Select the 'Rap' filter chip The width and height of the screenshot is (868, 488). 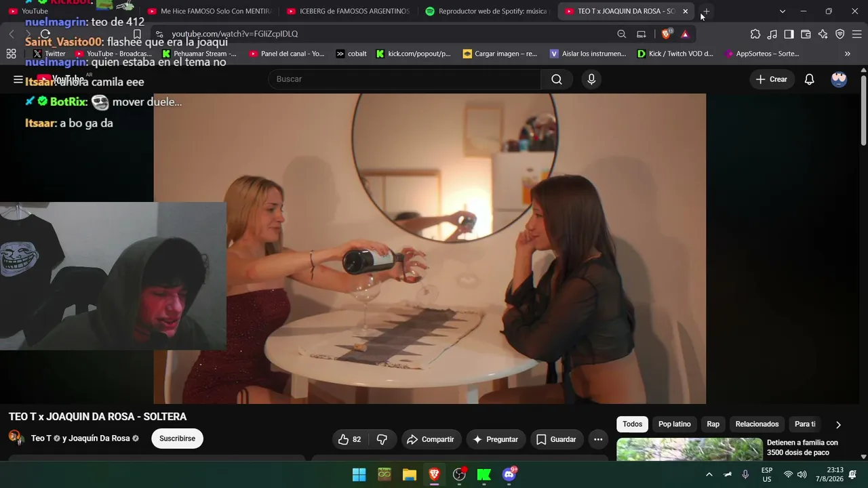pyautogui.click(x=713, y=424)
